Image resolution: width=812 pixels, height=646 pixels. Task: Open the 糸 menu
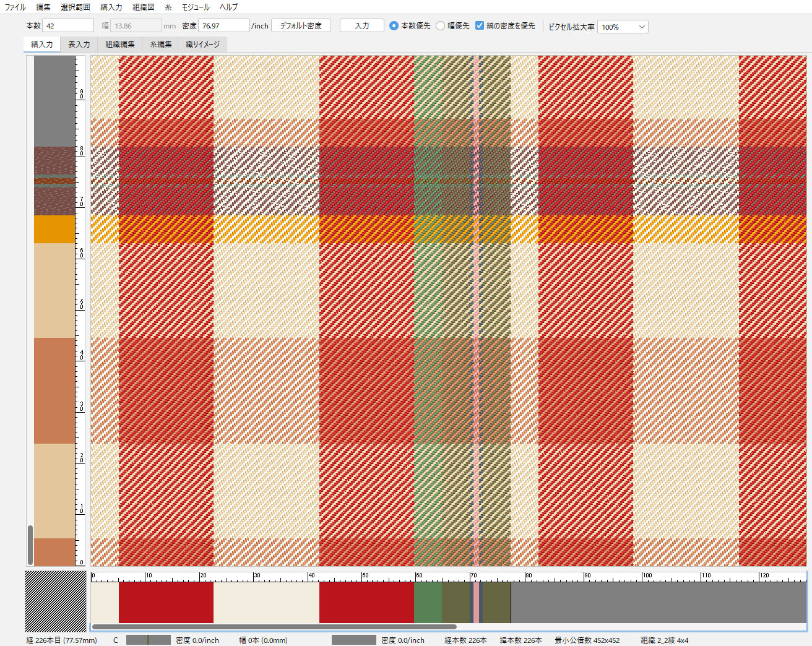(x=168, y=7)
